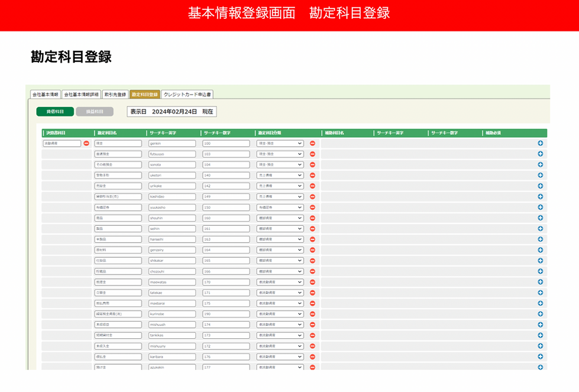Click the search key field containing futsuuyo
The height and width of the screenshot is (392, 579).
[x=172, y=154]
